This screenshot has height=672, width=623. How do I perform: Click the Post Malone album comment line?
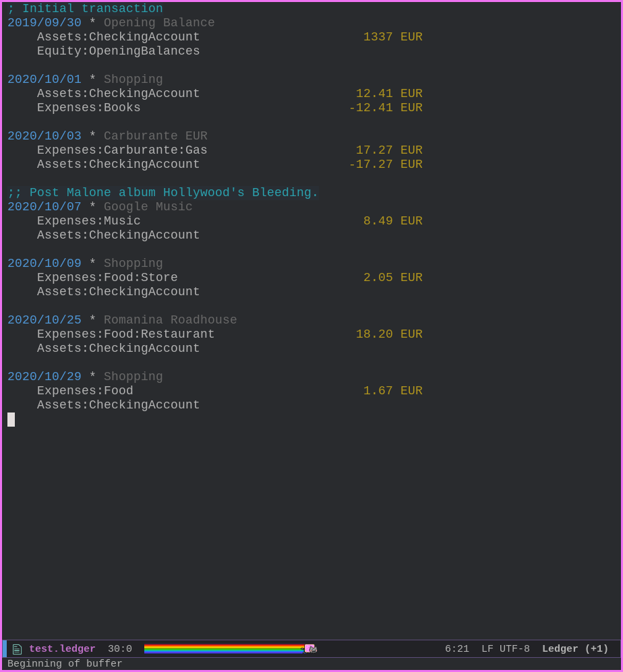(x=163, y=192)
